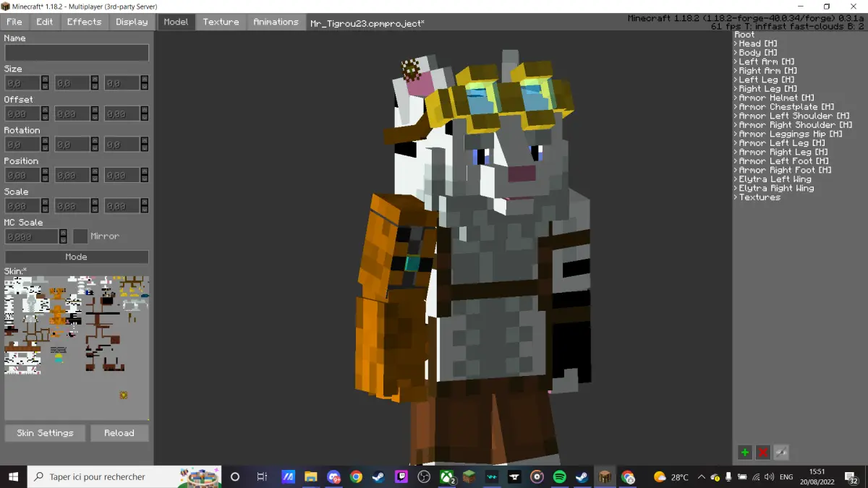Viewport: 868px width, 488px height.
Task: Click the 28°C weather widget
Action: coord(671,477)
